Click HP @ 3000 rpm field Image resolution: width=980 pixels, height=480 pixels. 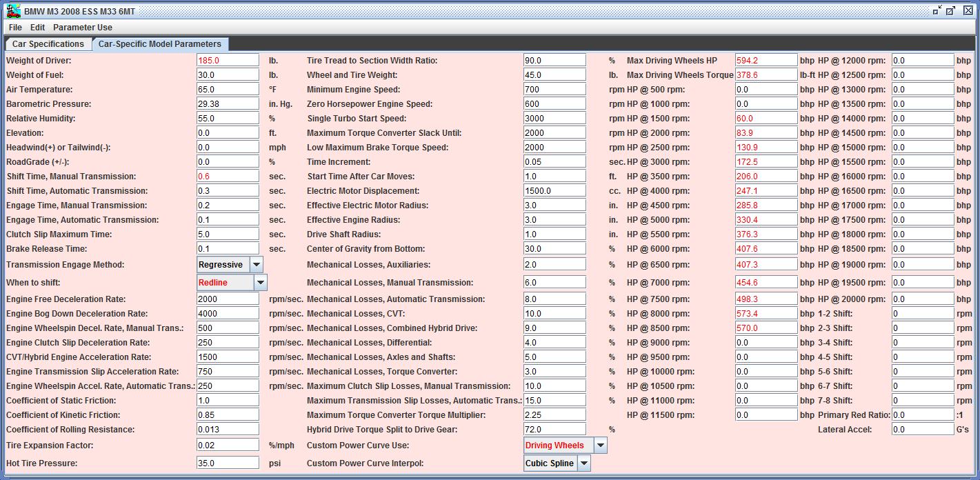click(766, 162)
